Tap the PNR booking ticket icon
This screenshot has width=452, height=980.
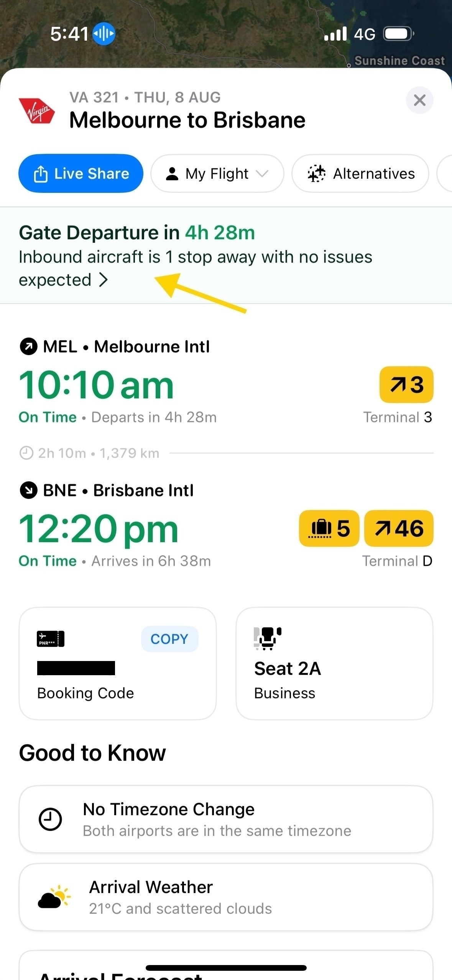(x=51, y=639)
